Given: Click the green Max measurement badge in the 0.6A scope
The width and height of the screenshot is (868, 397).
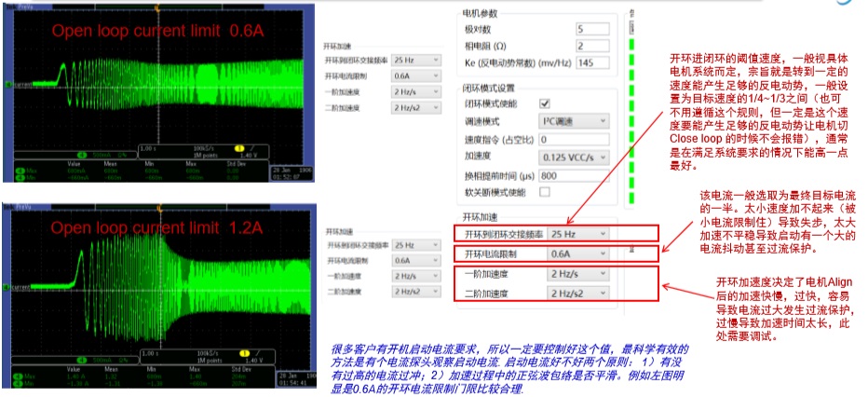Looking at the screenshot, I should pyautogui.click(x=20, y=169).
